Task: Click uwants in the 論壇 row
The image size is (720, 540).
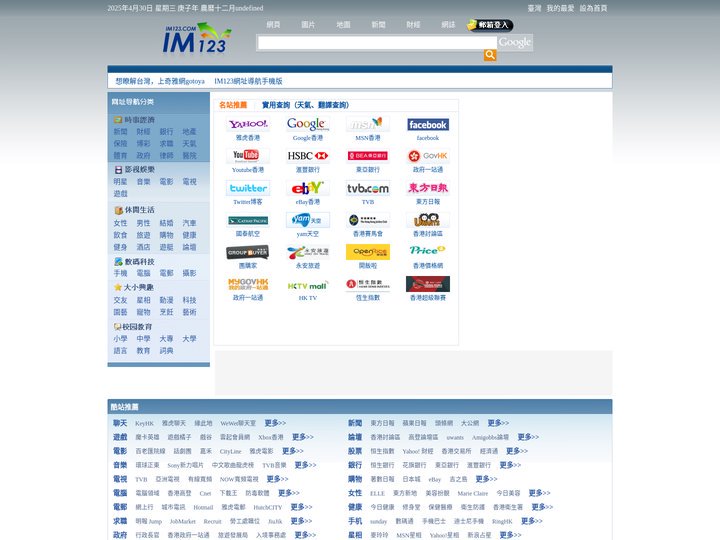Action: pos(455,437)
